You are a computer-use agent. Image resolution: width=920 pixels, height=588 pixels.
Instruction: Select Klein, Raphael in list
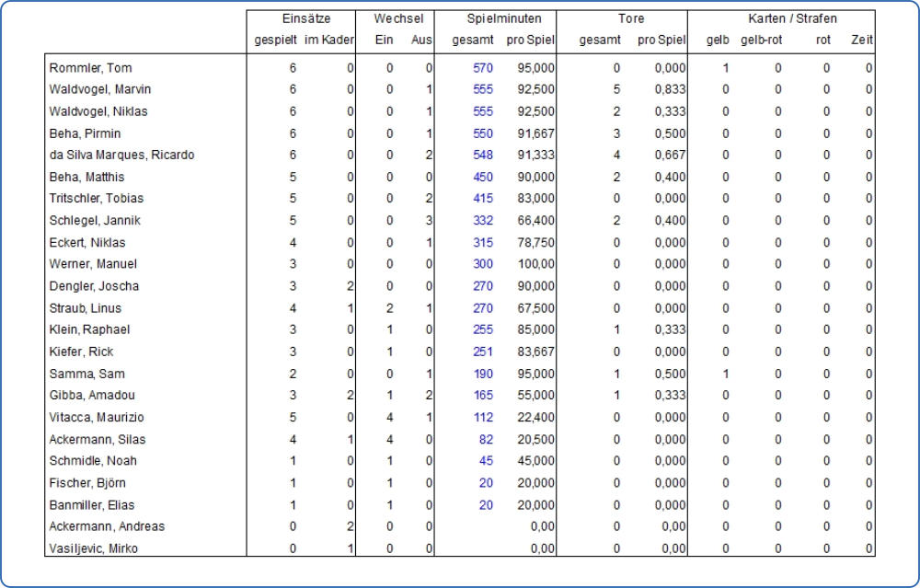(x=89, y=329)
